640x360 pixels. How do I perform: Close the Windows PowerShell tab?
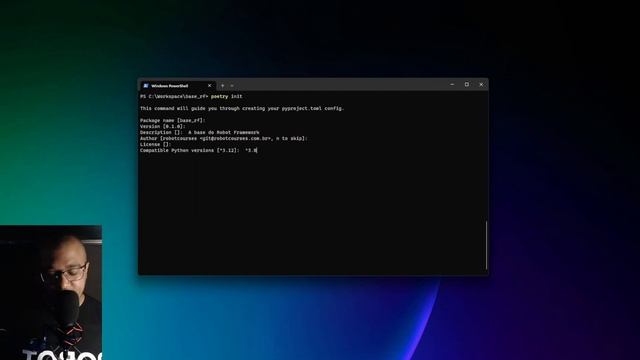point(209,86)
